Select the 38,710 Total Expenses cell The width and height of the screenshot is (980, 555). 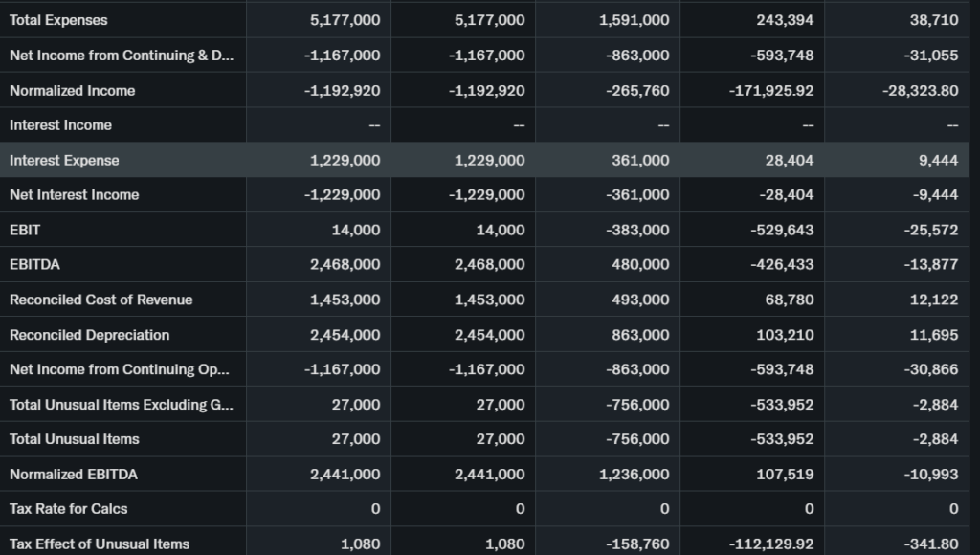click(x=933, y=20)
